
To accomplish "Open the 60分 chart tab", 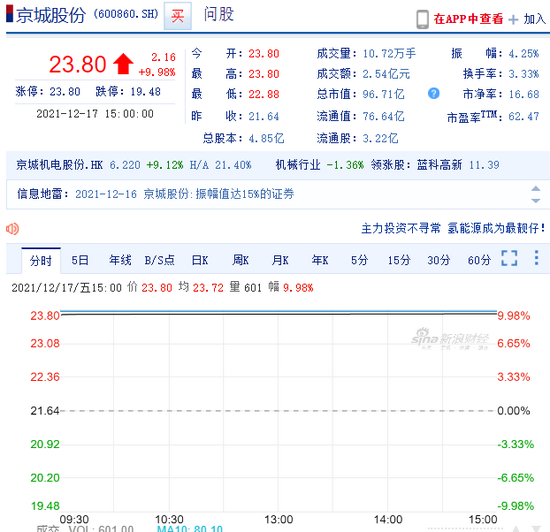I will (479, 260).
